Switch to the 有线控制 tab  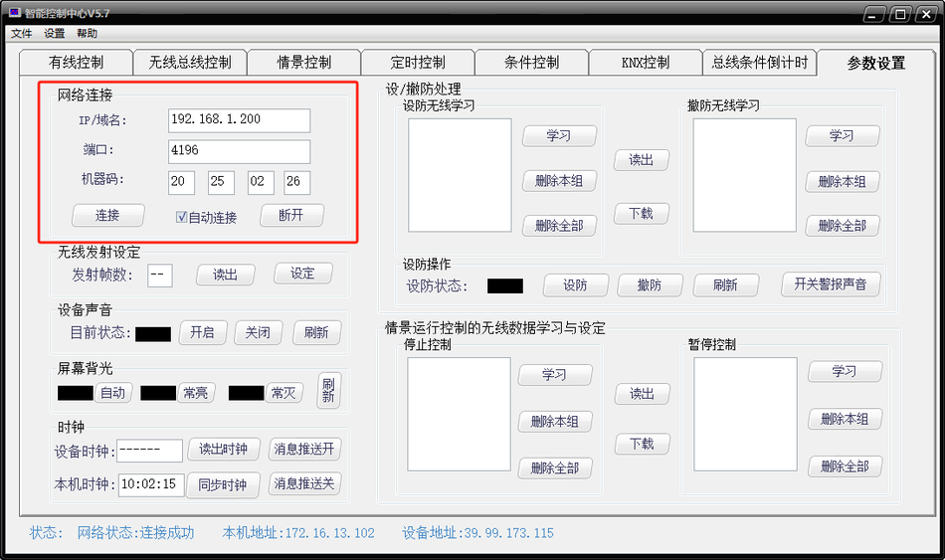coord(76,62)
